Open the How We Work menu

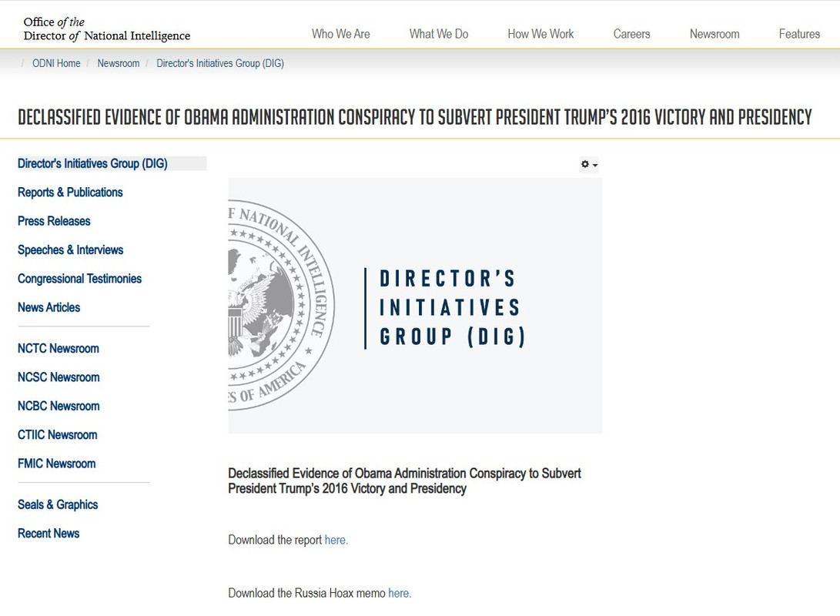[x=540, y=34]
